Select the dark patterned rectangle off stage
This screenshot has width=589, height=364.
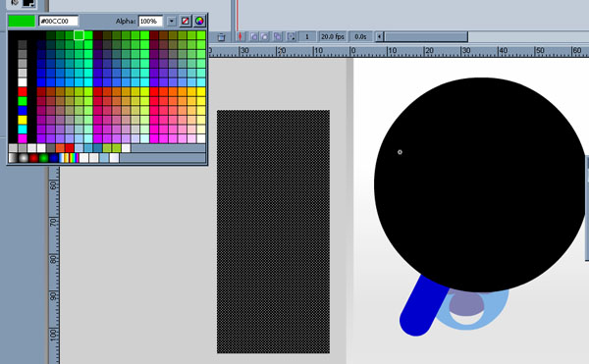tap(273, 232)
